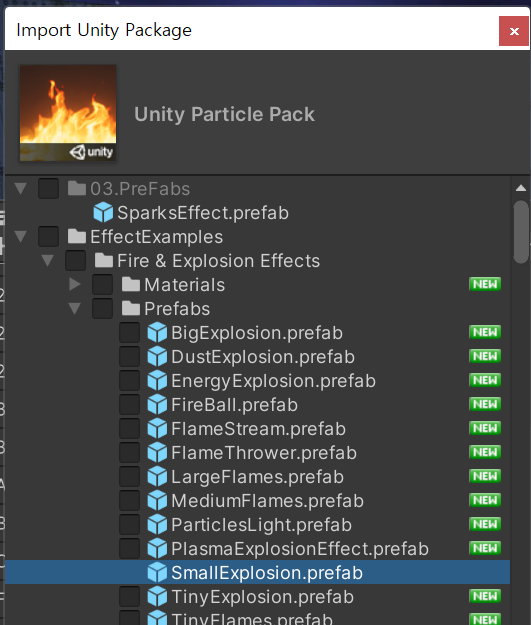Image resolution: width=531 pixels, height=625 pixels.
Task: Click the NEW badge beside PlasmaExplosionEffect.prefab
Action: [x=485, y=548]
